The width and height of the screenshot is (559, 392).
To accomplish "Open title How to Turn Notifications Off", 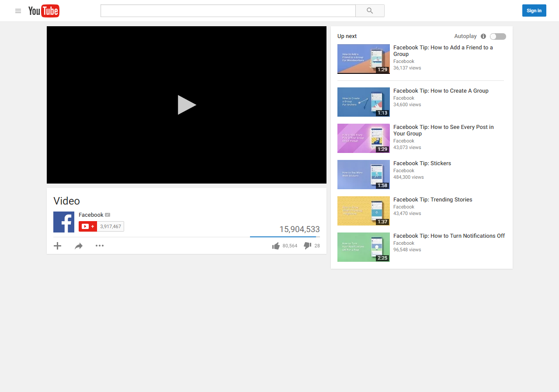I will click(x=449, y=236).
